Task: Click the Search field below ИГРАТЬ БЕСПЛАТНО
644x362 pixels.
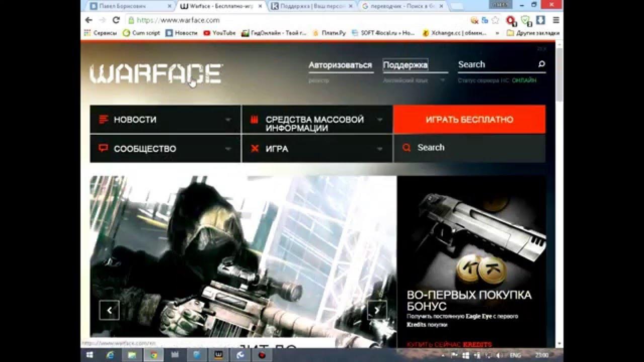Action: 469,148
